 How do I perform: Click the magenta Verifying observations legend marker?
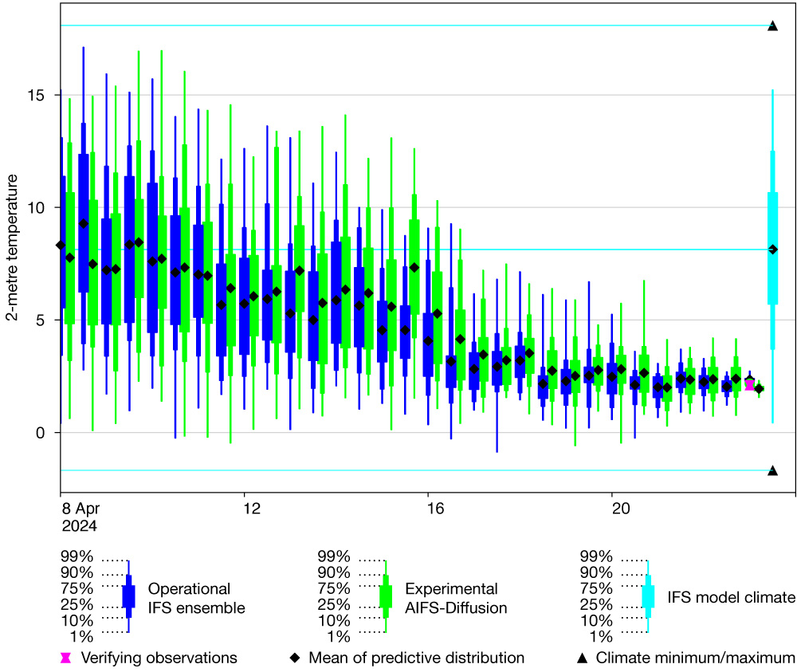[65, 658]
